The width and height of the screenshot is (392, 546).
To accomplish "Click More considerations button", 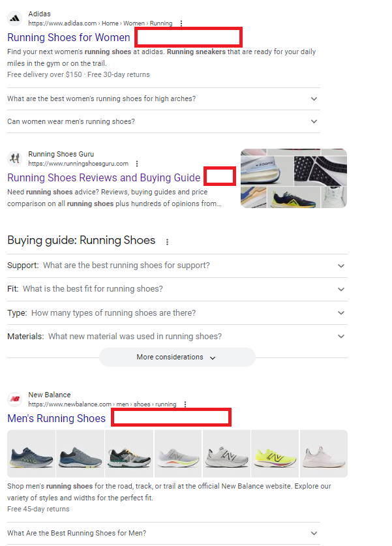I will point(177,357).
